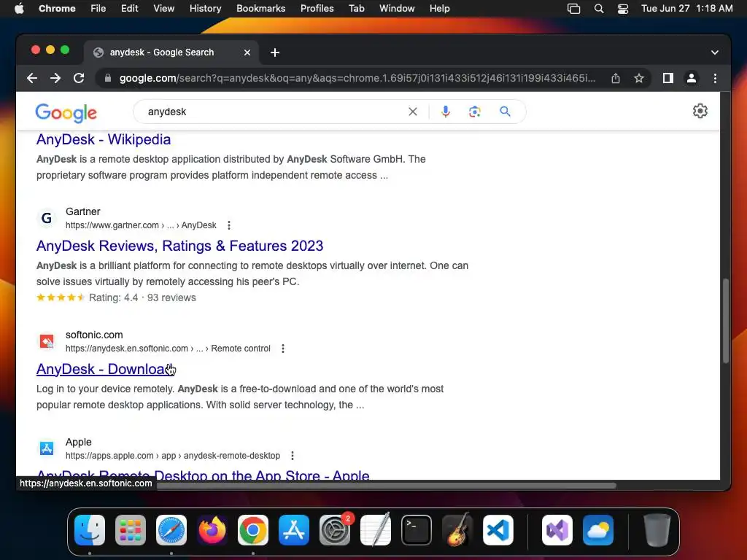Image resolution: width=747 pixels, height=560 pixels.
Task: Click the softonic.com site name
Action: [x=94, y=335]
